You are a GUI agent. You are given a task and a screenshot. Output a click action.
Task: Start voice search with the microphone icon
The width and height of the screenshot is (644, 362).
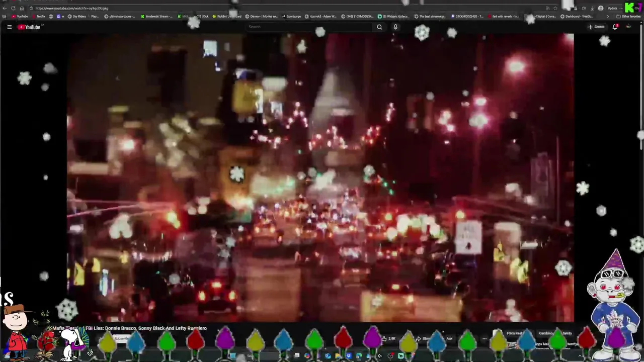395,27
